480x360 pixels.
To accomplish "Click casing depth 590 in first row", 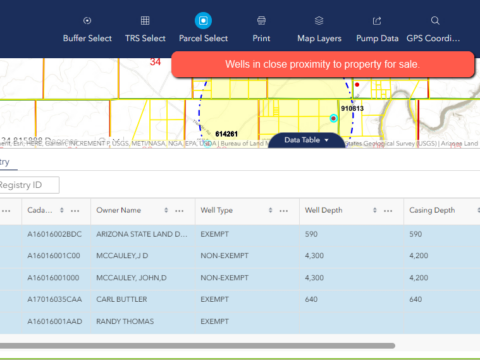I will coord(416,234).
